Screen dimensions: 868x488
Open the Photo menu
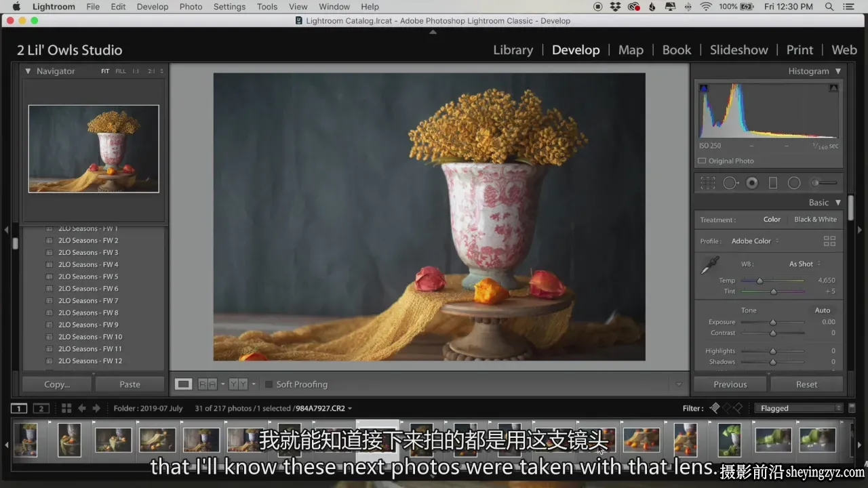[x=191, y=7]
